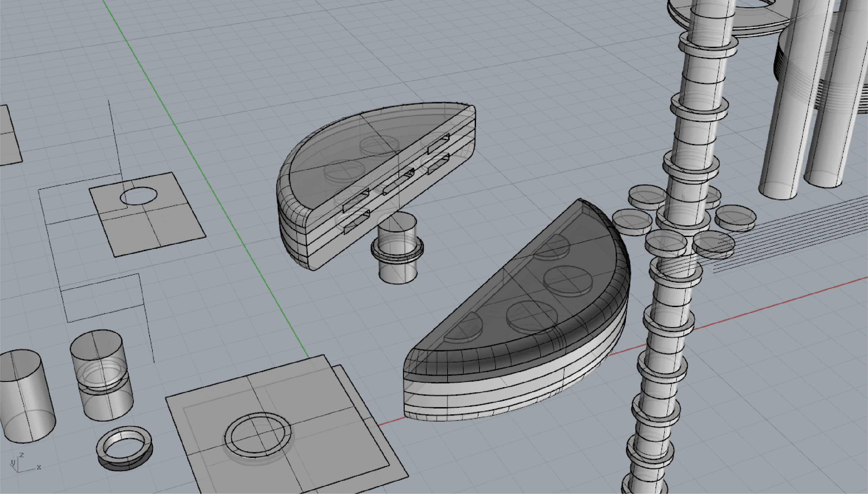The image size is (868, 494).
Task: Select the small square plate with a circular hole
Action: pos(148,214)
